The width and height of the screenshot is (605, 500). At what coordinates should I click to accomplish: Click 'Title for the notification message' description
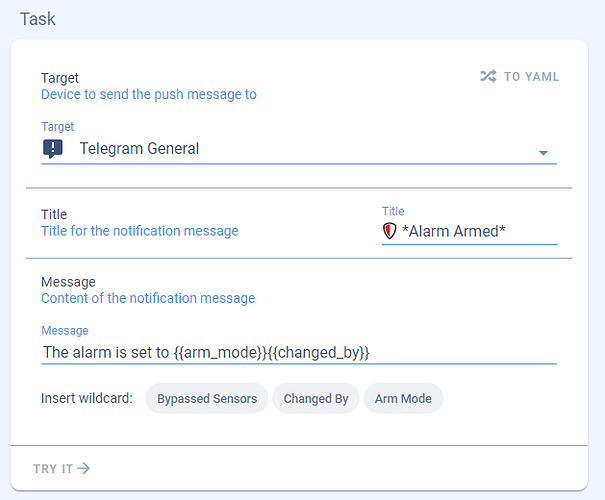[x=140, y=231]
